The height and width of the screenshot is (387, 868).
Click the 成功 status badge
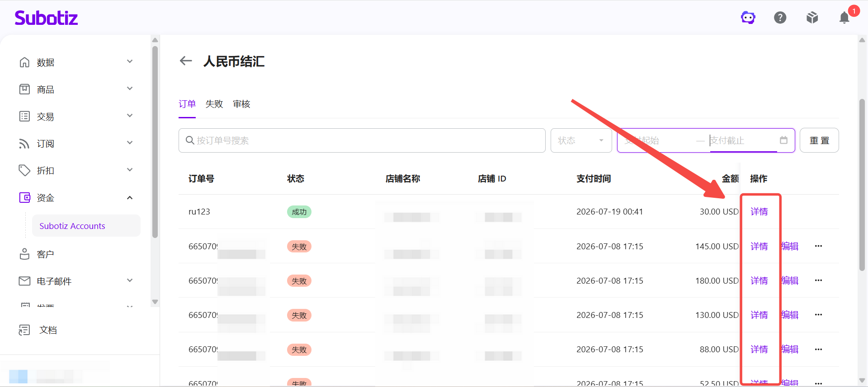click(x=299, y=212)
